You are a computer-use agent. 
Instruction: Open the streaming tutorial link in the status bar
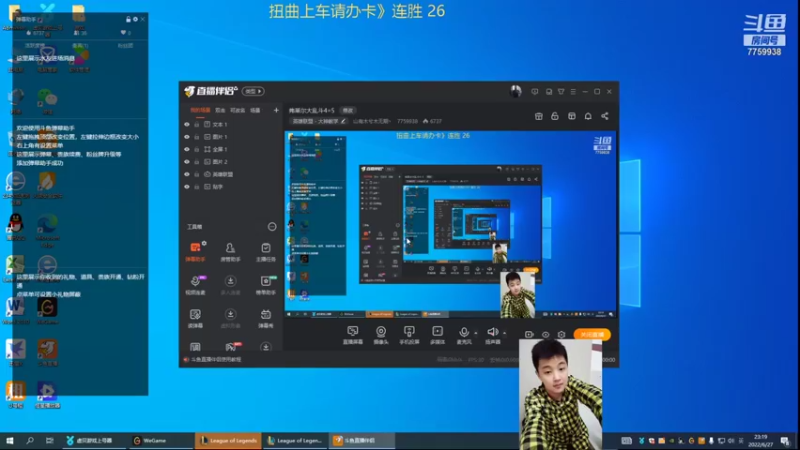216,360
